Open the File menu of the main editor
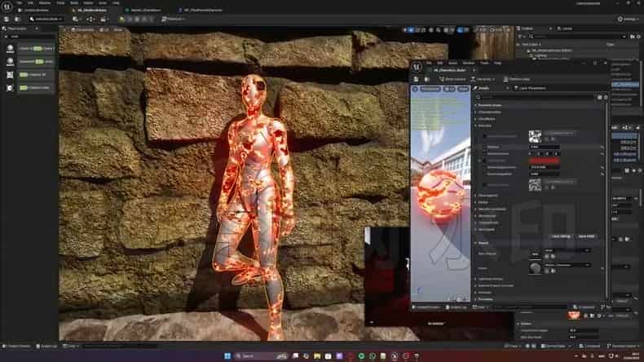The height and width of the screenshot is (362, 644). pyautogui.click(x=19, y=2)
